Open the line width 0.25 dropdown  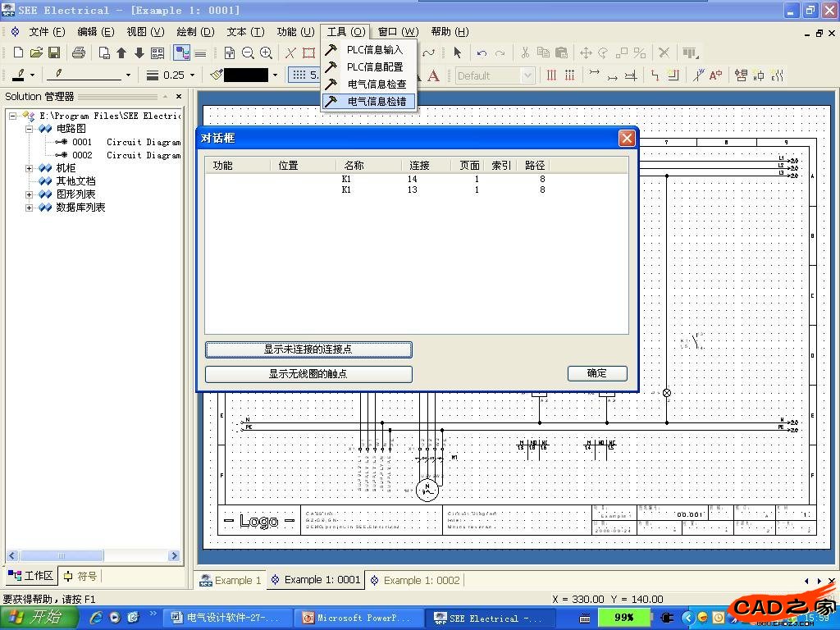point(193,75)
